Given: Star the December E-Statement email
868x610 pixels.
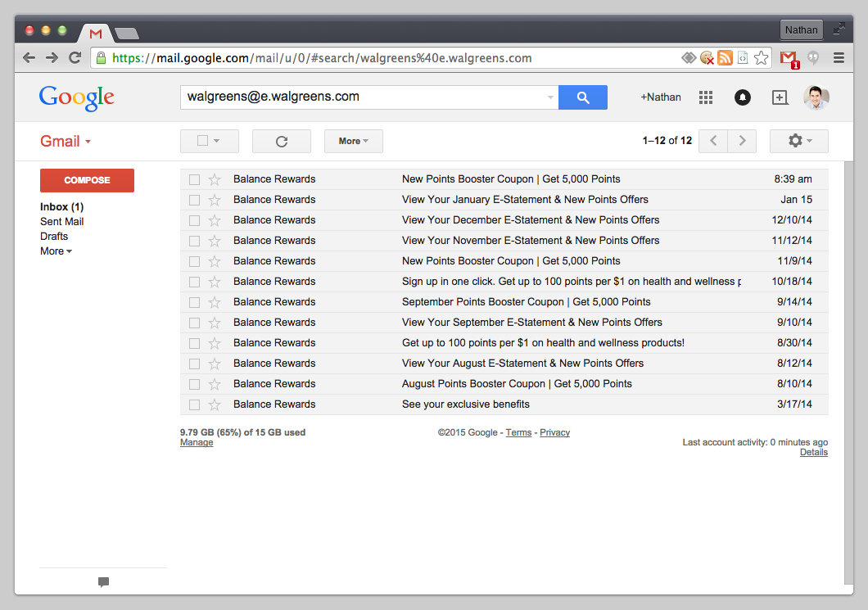Looking at the screenshot, I should tap(215, 220).
